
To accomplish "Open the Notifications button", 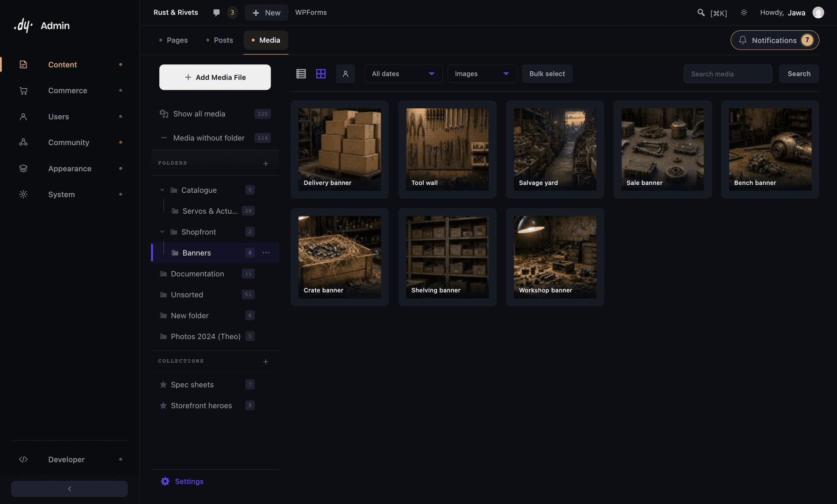I will coord(775,40).
